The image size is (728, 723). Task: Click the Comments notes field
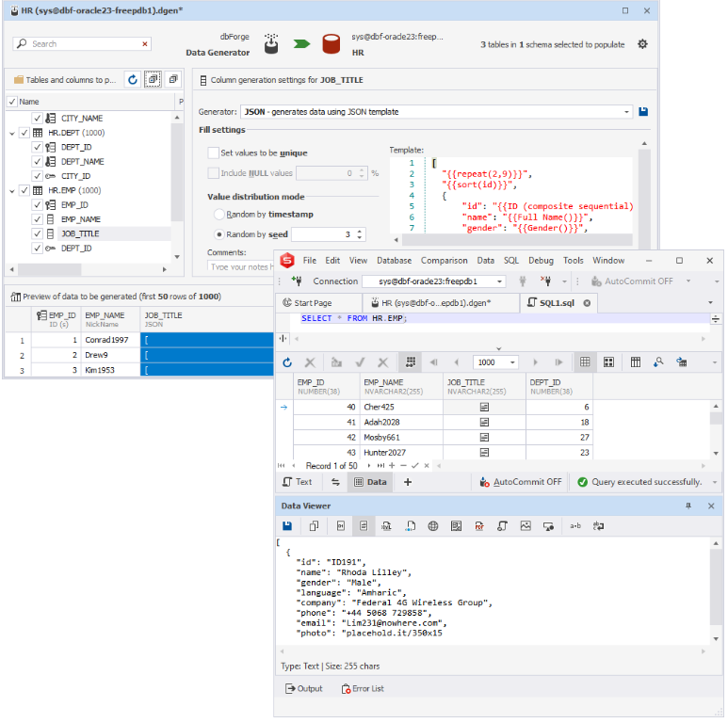[240, 266]
